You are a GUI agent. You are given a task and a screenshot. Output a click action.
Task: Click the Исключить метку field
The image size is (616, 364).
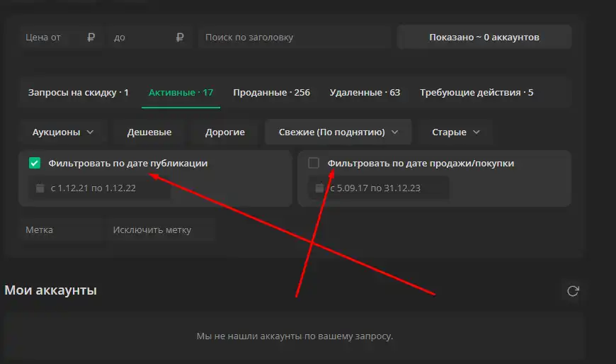161,230
